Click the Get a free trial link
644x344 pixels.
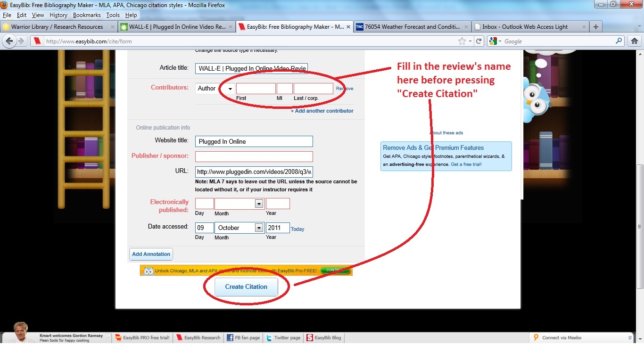pos(466,164)
